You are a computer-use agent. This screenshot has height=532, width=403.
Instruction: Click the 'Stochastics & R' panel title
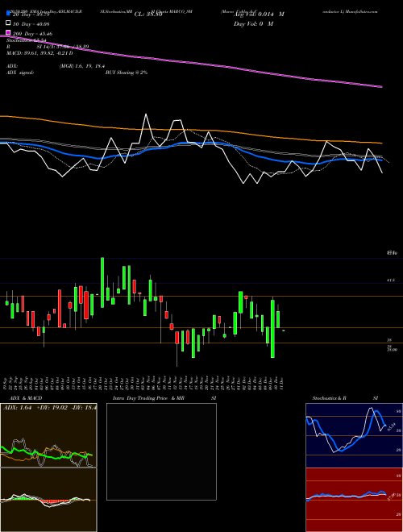point(330,398)
